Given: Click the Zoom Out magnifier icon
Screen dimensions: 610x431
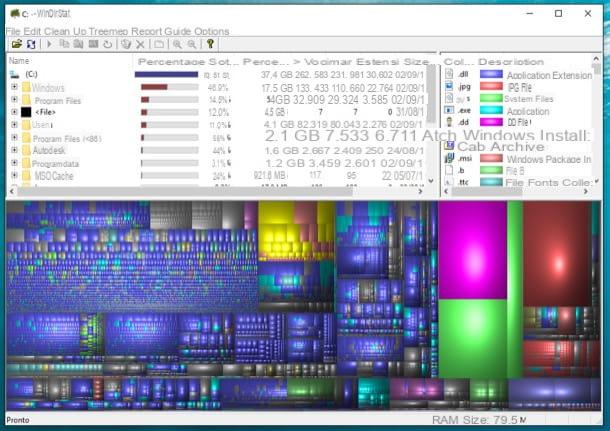Looking at the screenshot, I should pyautogui.click(x=192, y=44).
